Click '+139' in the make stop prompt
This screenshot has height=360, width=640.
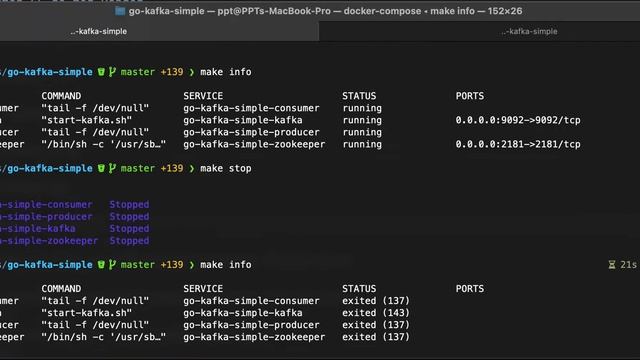tap(172, 169)
